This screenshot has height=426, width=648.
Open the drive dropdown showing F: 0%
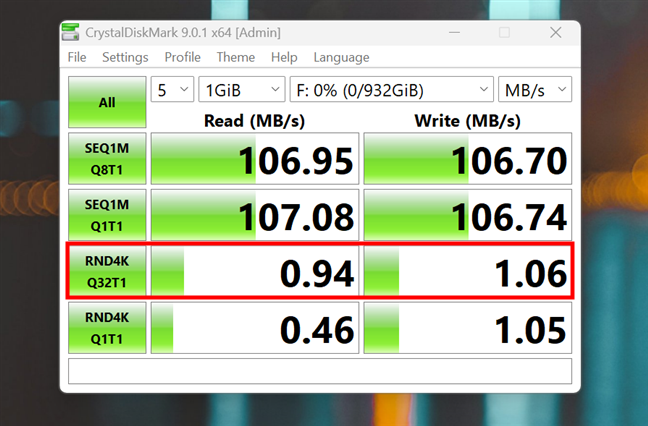(392, 89)
